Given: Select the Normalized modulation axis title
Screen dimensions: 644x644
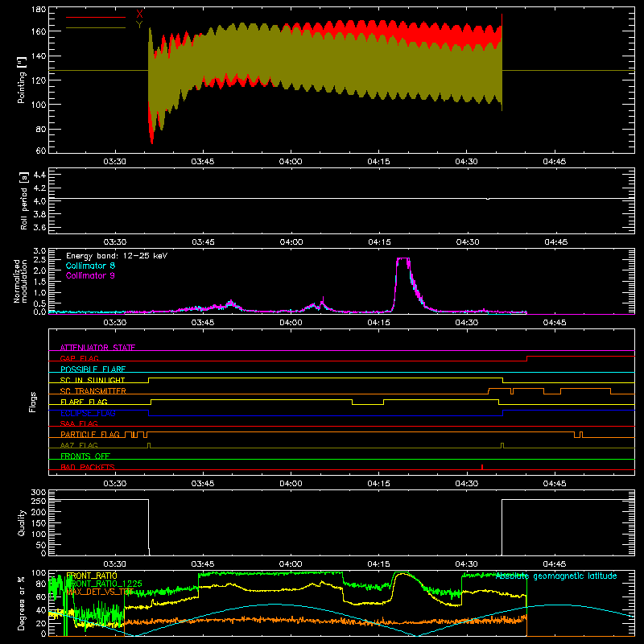Looking at the screenshot, I should point(19,281).
